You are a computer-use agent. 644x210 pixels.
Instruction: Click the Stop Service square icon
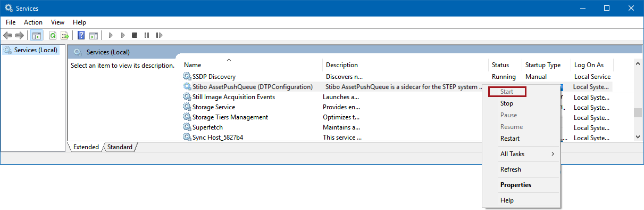[x=135, y=35]
